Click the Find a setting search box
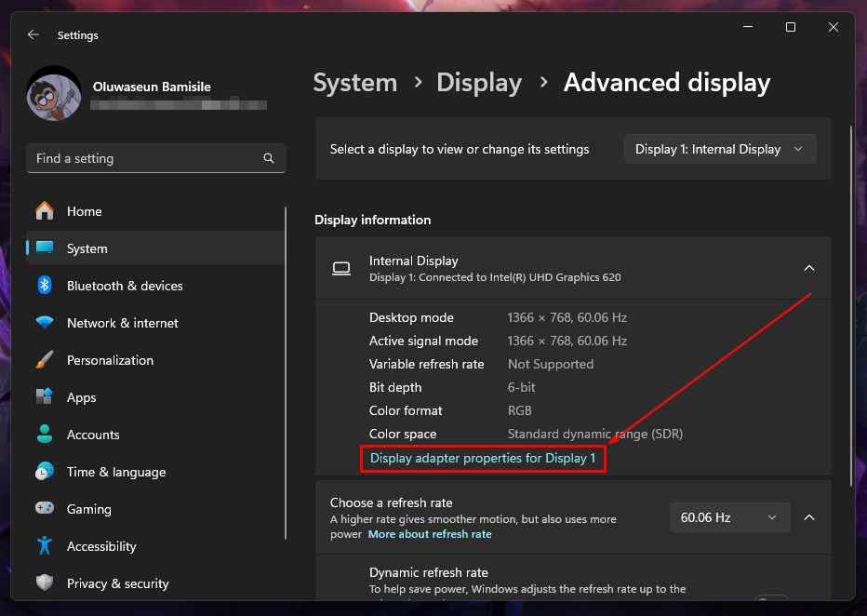Screen dimensions: 867x616 point(149,158)
